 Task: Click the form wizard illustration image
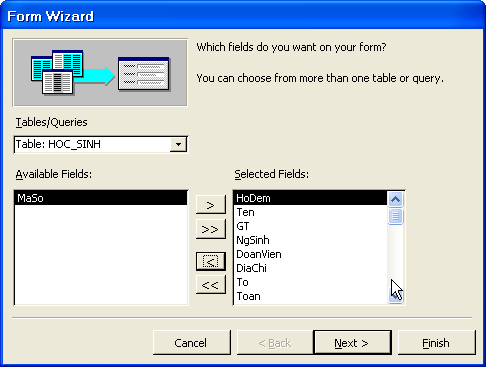(x=100, y=72)
